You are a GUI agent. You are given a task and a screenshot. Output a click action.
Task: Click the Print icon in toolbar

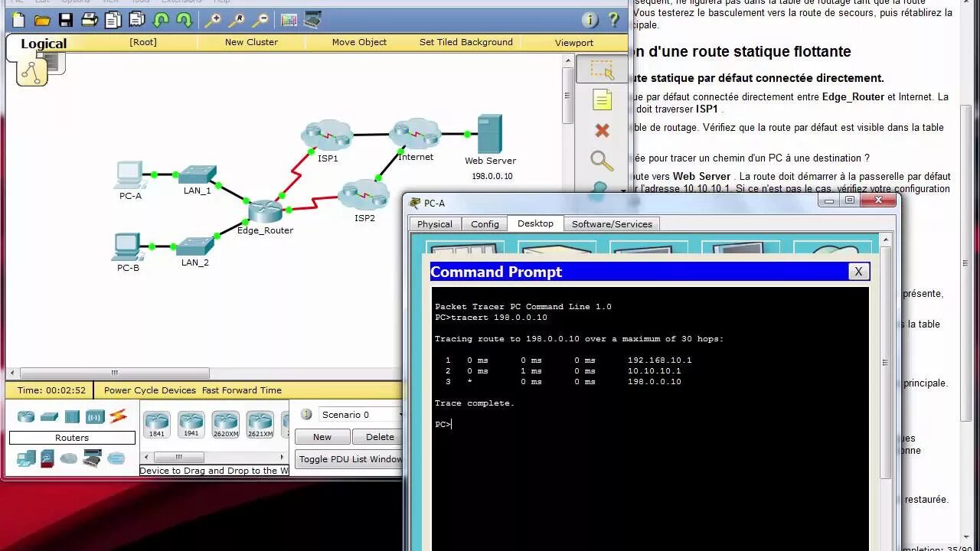pos(90,21)
